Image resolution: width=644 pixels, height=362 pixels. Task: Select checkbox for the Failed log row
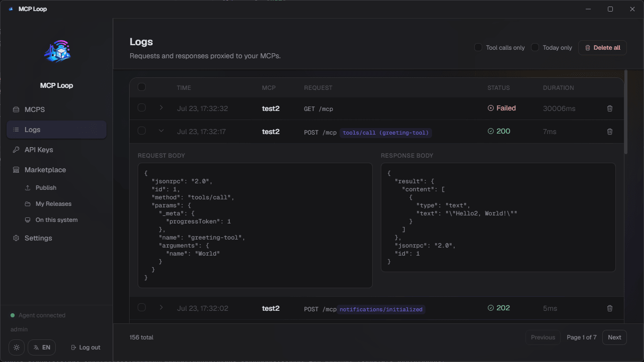point(142,107)
